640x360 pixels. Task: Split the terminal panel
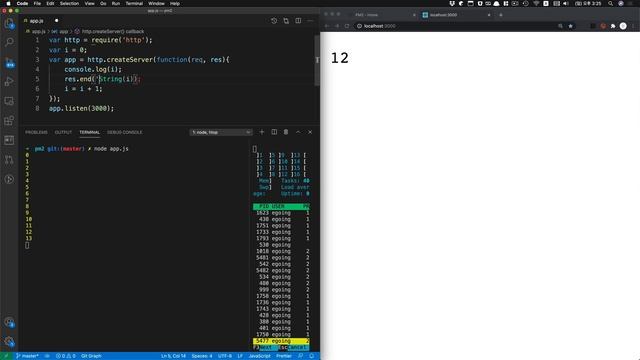[274, 132]
